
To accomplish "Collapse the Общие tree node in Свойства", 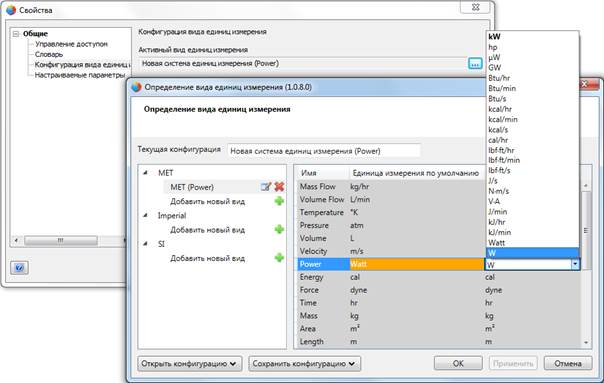I will pos(16,34).
